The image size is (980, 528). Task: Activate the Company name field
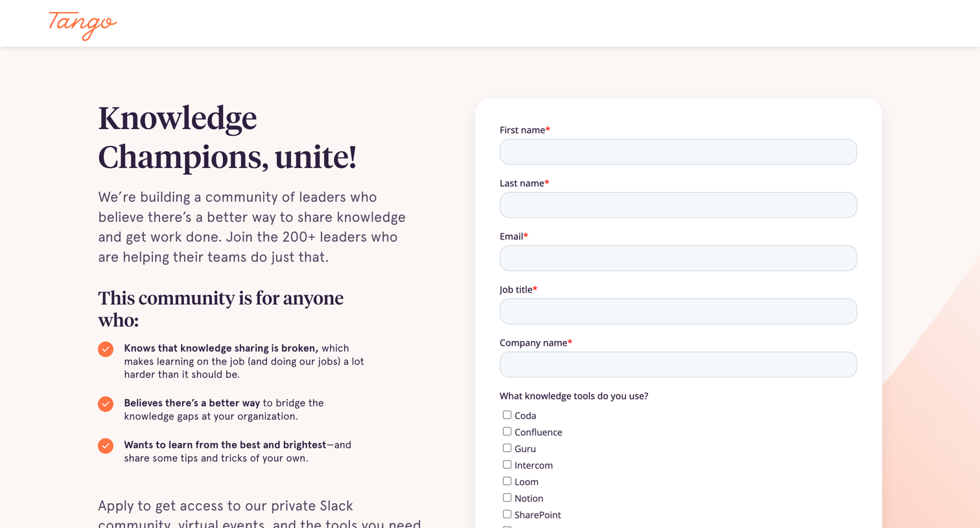[x=678, y=365]
